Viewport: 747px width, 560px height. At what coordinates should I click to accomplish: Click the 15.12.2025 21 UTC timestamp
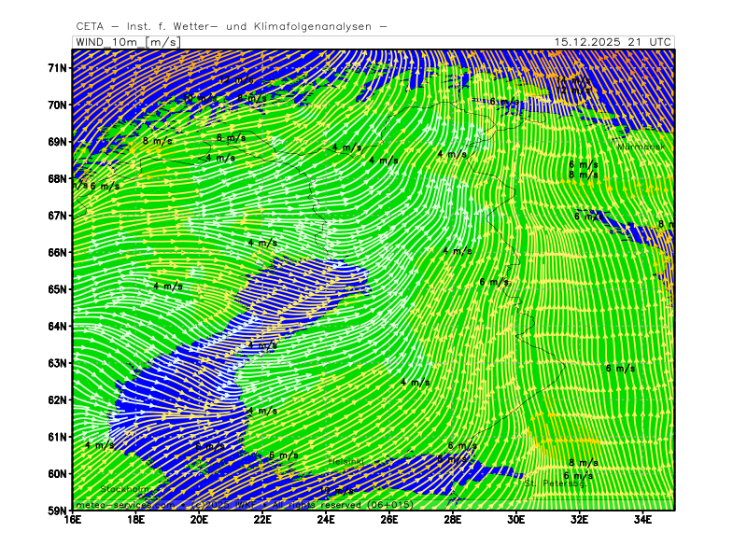click(612, 42)
